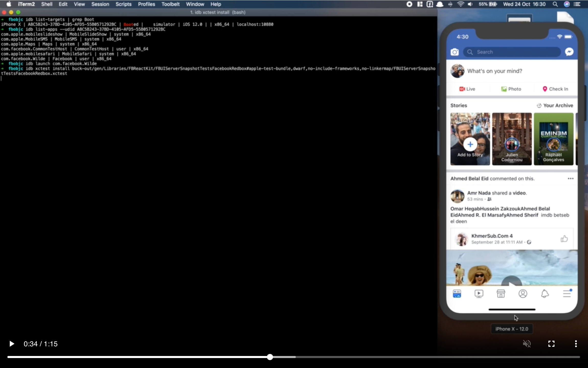Open Your Archive link
This screenshot has height=368, width=588.
[555, 106]
